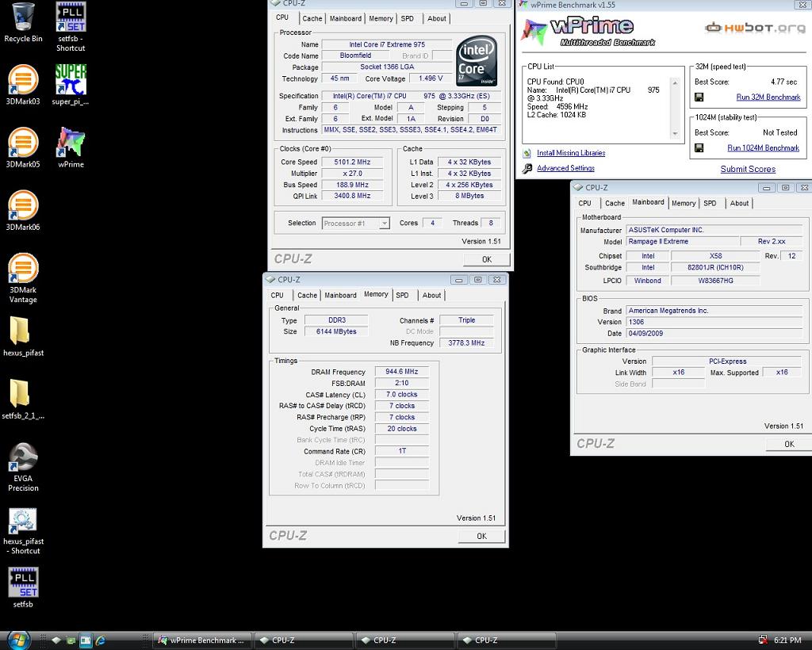The height and width of the screenshot is (650, 812).
Task: Click the Name field Intel Core i7 Extreme 975
Action: click(x=387, y=44)
